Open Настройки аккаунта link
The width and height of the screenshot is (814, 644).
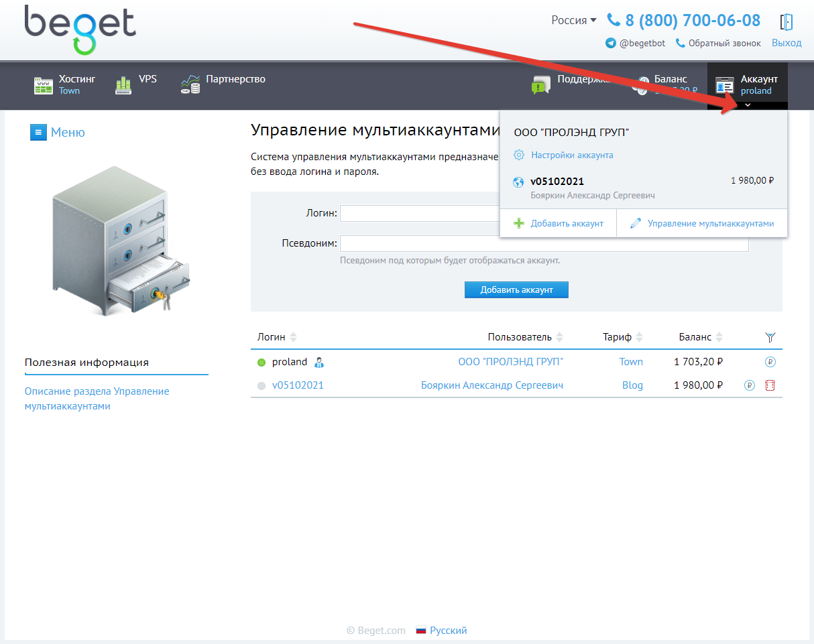click(572, 155)
